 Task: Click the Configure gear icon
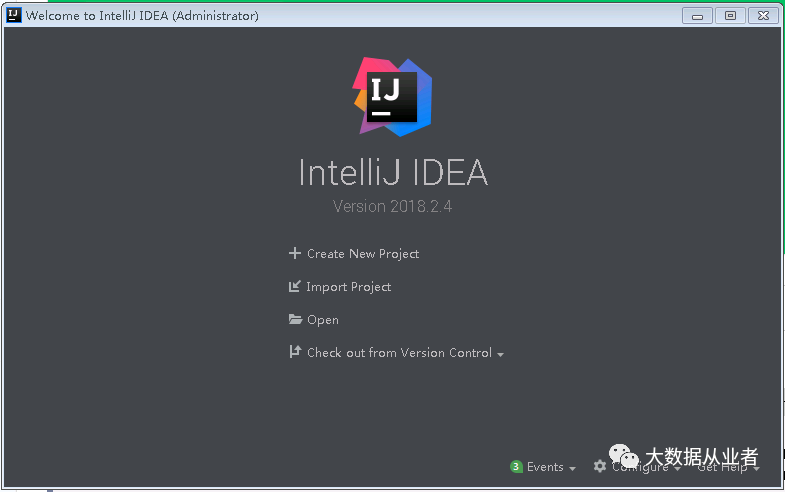(600, 466)
